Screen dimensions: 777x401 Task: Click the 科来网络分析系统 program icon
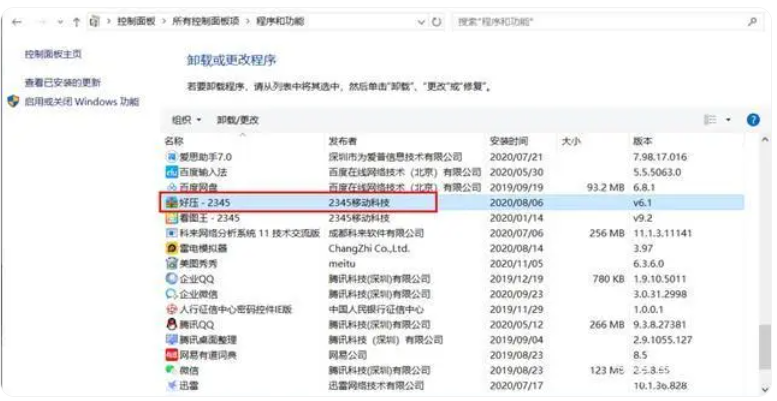click(x=171, y=233)
